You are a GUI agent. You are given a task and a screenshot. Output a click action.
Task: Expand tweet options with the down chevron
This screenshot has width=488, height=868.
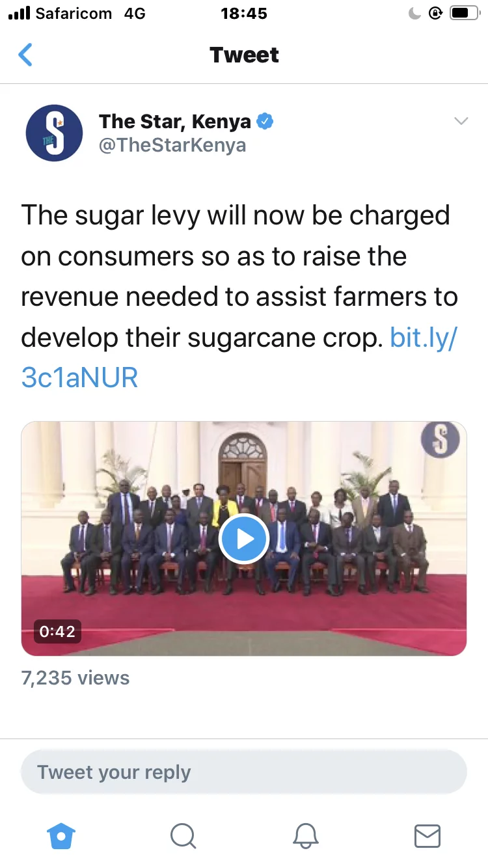click(x=461, y=121)
